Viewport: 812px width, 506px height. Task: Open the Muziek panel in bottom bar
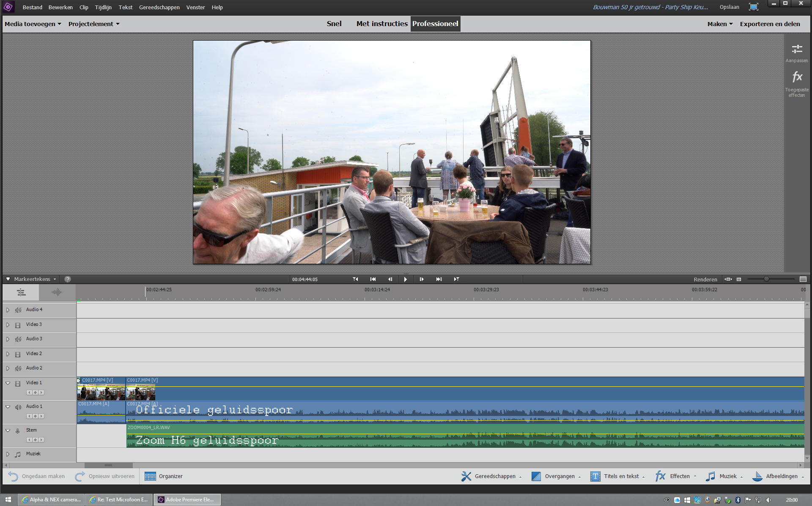(x=724, y=476)
